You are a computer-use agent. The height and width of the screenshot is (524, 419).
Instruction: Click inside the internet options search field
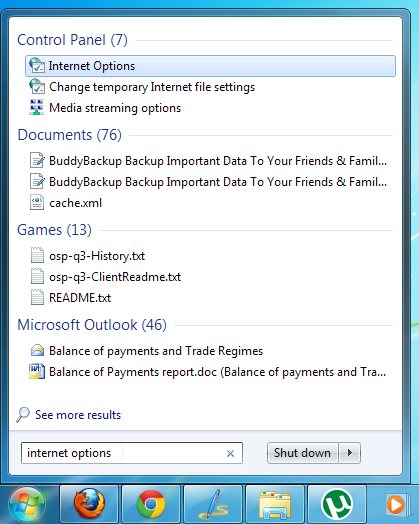click(x=132, y=453)
